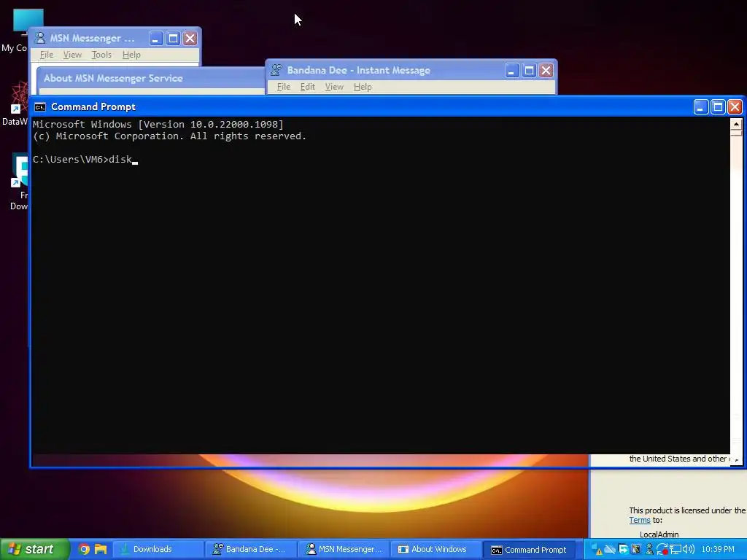The width and height of the screenshot is (747, 560).
Task: Select the DataW desktop shortcut icon
Action: pyautogui.click(x=19, y=98)
